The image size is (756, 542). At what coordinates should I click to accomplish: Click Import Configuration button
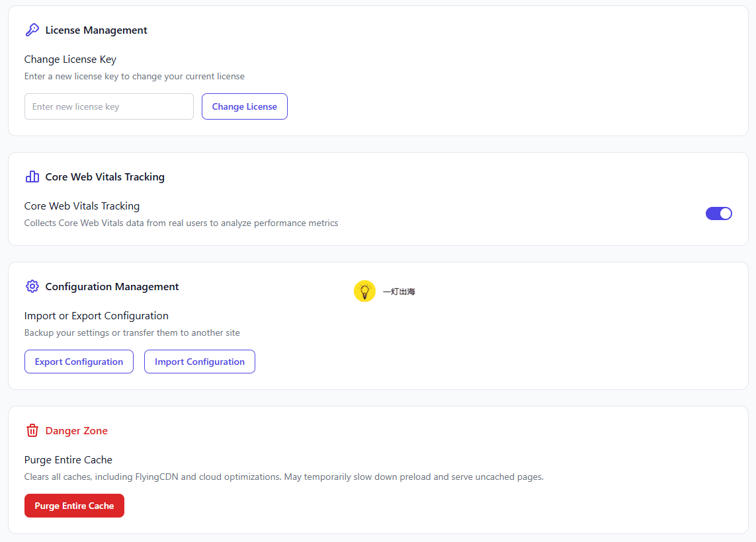(x=200, y=362)
